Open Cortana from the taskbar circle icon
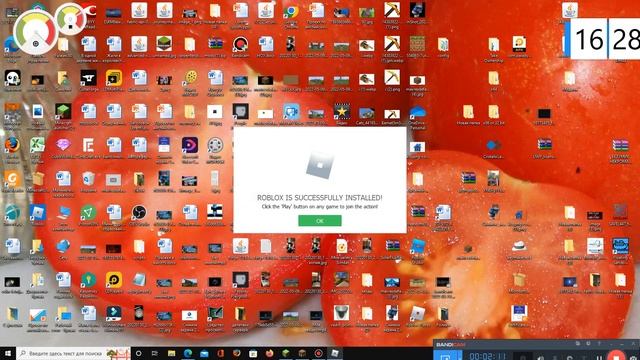Screen dimensions: 640x360 tap(138, 353)
